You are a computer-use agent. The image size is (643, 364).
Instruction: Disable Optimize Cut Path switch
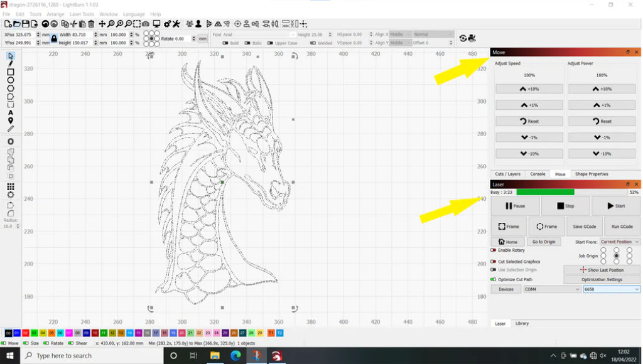(494, 279)
